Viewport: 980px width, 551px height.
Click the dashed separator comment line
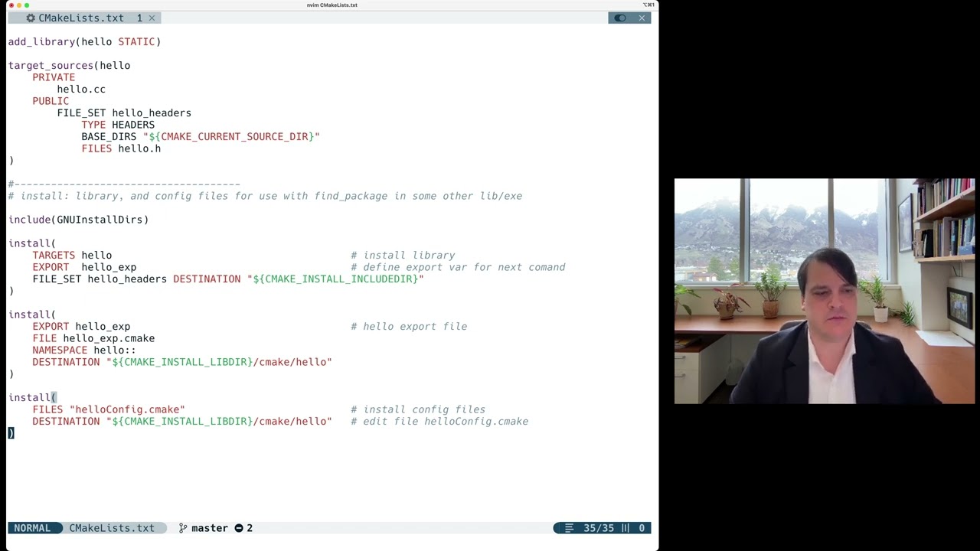pyautogui.click(x=124, y=184)
